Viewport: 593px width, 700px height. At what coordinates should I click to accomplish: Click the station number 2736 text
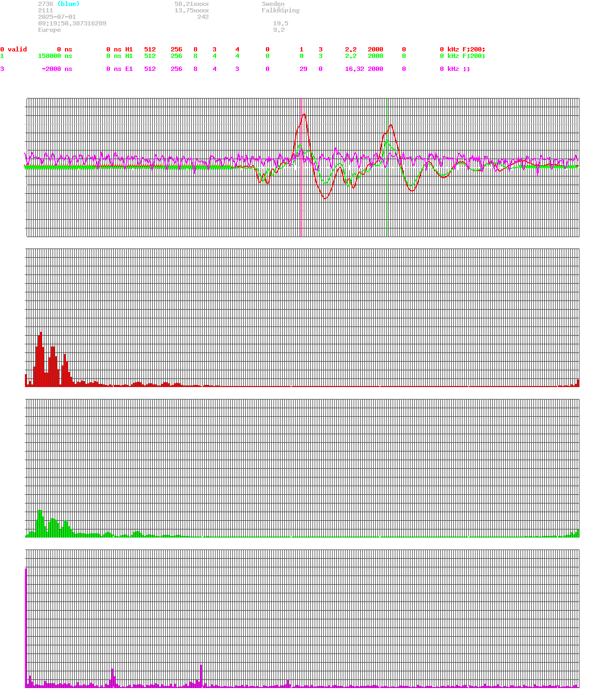tap(45, 4)
